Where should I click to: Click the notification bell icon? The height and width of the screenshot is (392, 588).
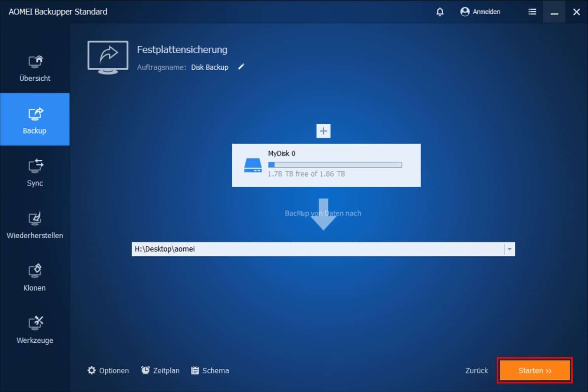coord(440,12)
